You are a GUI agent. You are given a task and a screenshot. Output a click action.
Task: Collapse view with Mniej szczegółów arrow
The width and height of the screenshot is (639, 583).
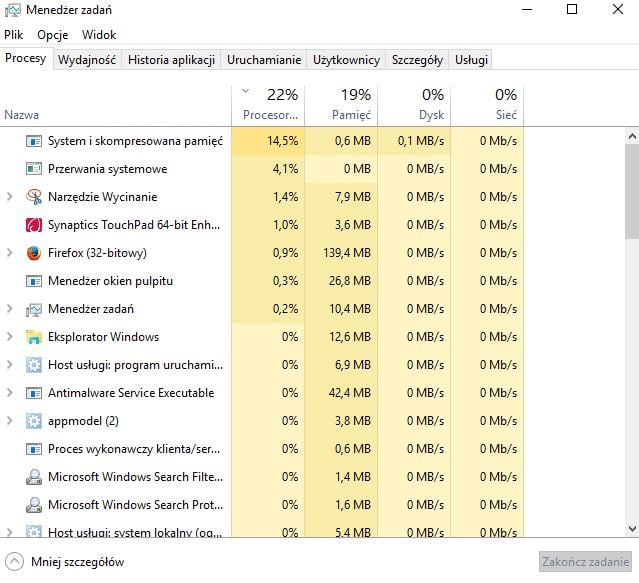pyautogui.click(x=15, y=562)
